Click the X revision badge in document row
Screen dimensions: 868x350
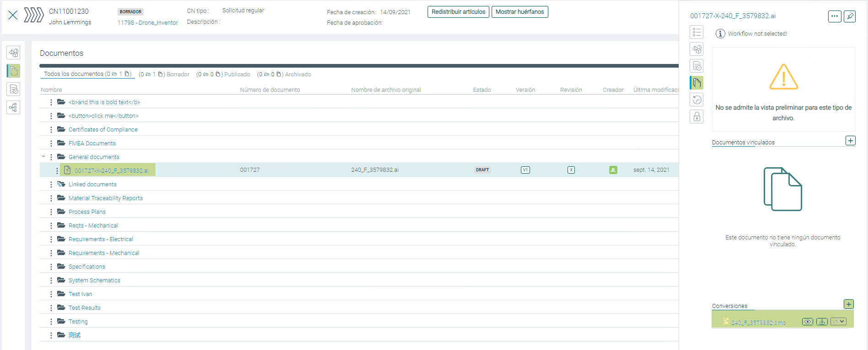(x=571, y=170)
